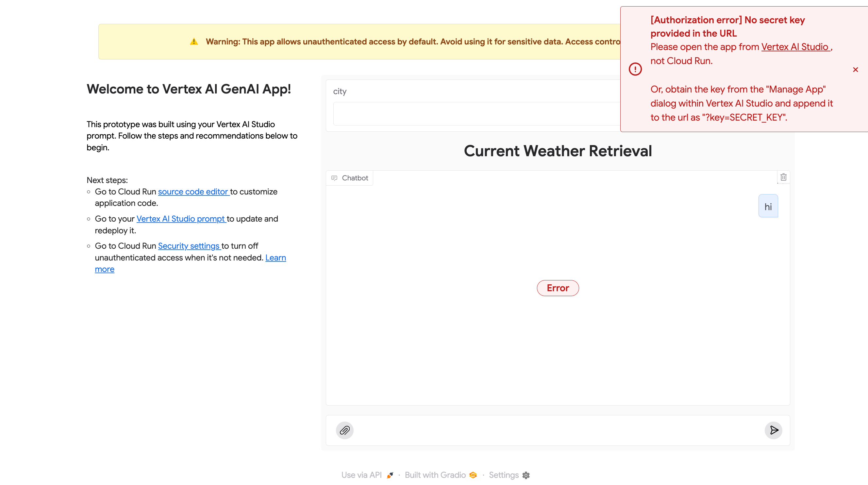Click the red exclamation error icon

point(635,69)
